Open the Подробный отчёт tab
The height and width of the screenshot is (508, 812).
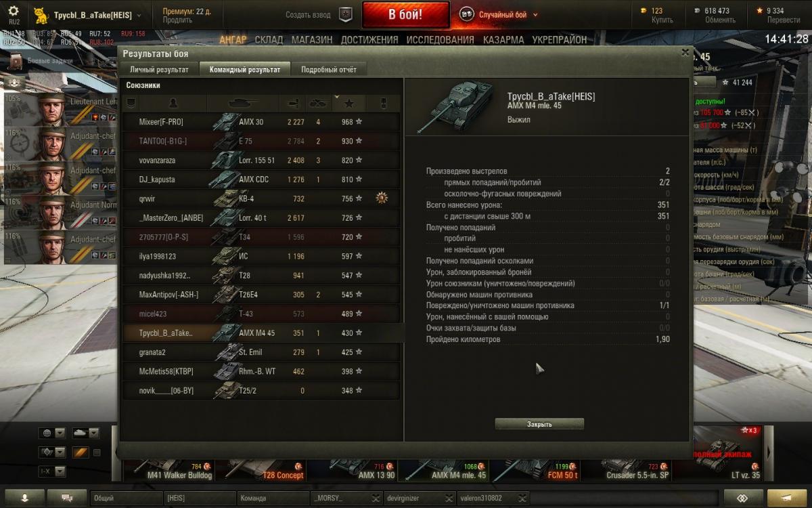tap(329, 69)
